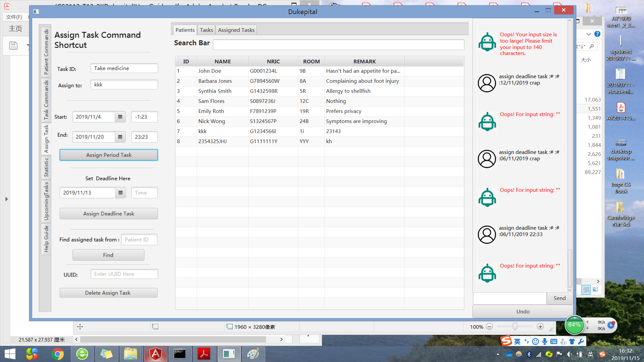This screenshot has width=644, height=362.
Task: Open the Help Guide side tab
Action: (46, 239)
